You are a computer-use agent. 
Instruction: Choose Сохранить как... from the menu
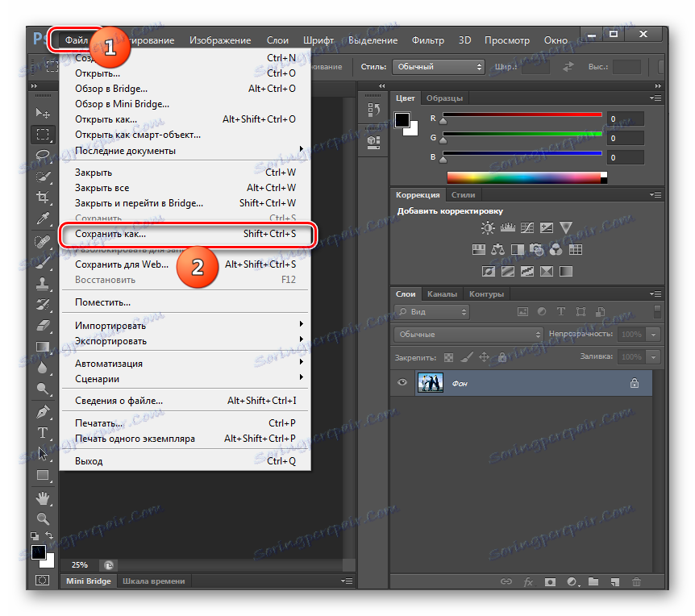(185, 234)
